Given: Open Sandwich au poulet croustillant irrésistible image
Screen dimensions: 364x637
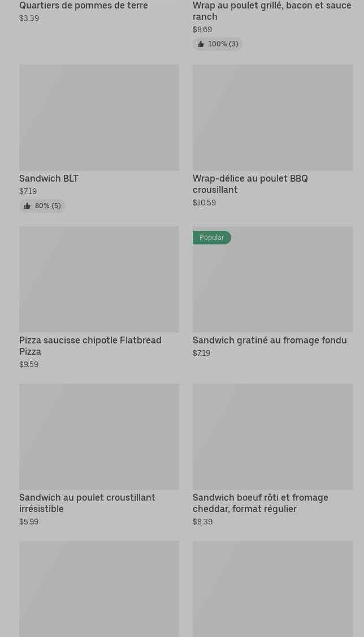Looking at the screenshot, I should (99, 437).
